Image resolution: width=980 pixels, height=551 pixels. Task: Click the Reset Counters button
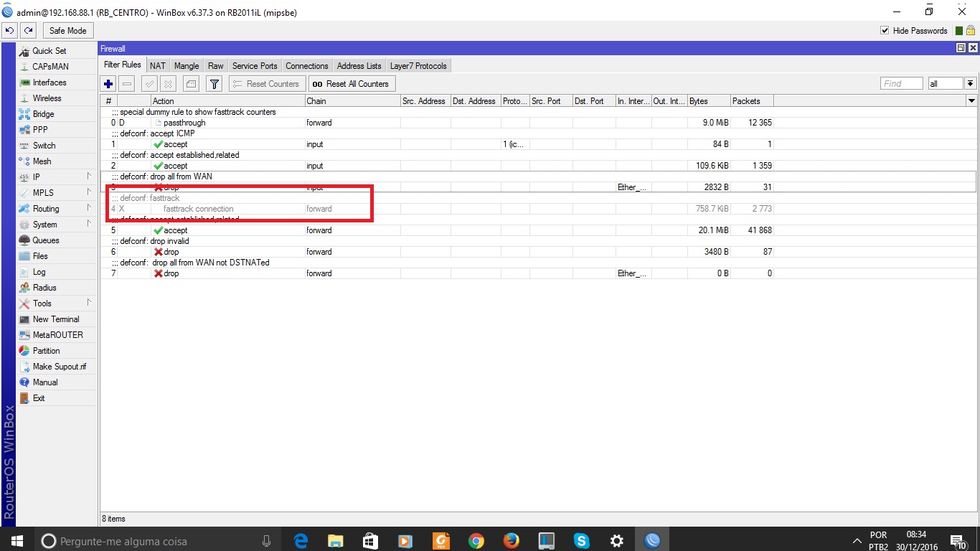click(x=268, y=84)
